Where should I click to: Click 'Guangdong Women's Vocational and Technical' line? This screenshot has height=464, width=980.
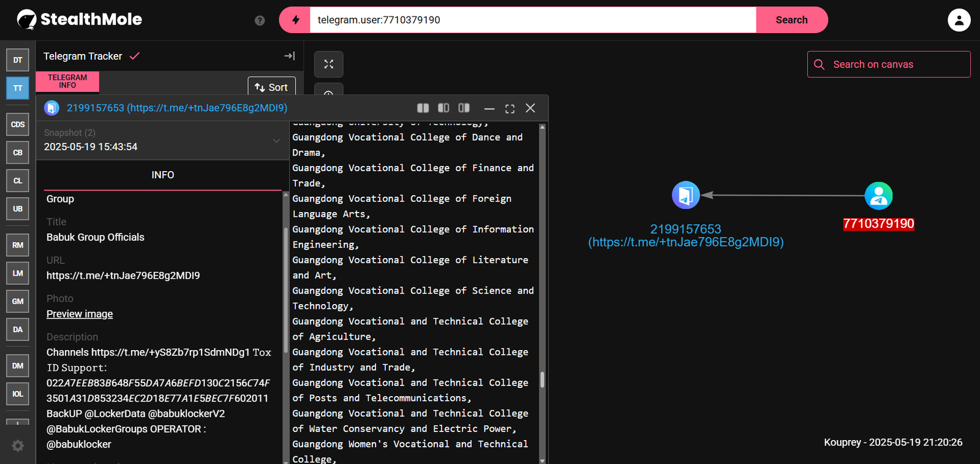tap(410, 444)
